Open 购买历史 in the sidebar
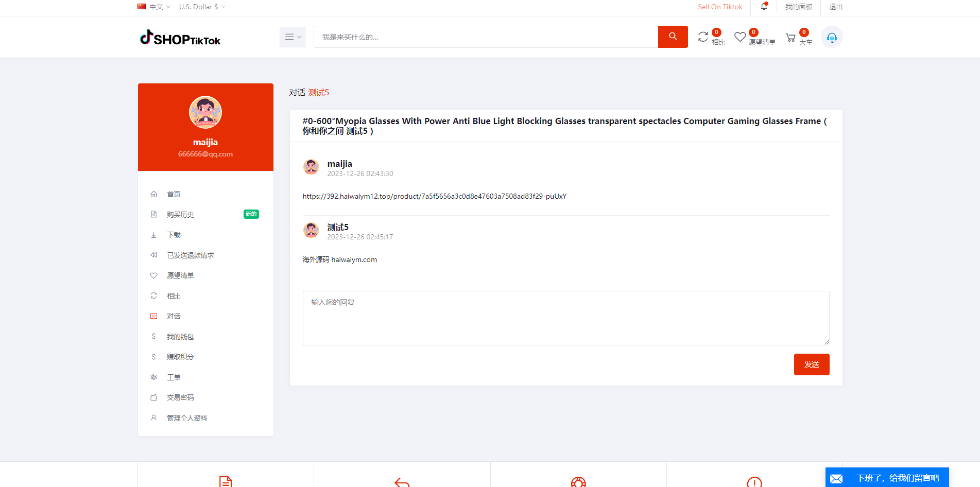The image size is (980, 487). click(180, 215)
